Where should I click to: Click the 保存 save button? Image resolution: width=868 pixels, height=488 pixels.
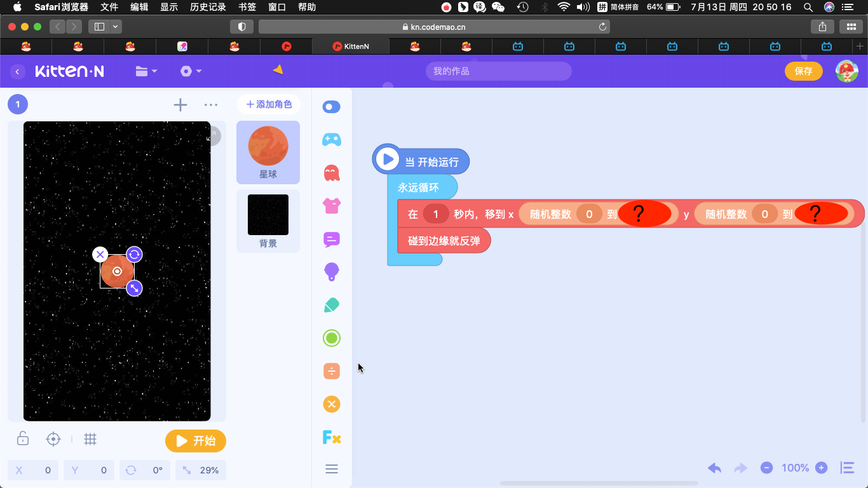point(804,71)
